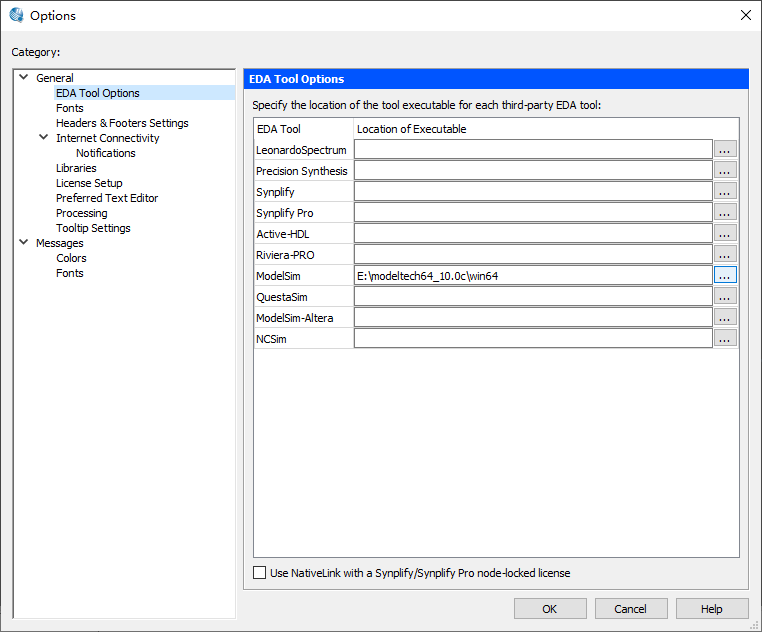
Task: Select the General category label
Action: (54, 78)
